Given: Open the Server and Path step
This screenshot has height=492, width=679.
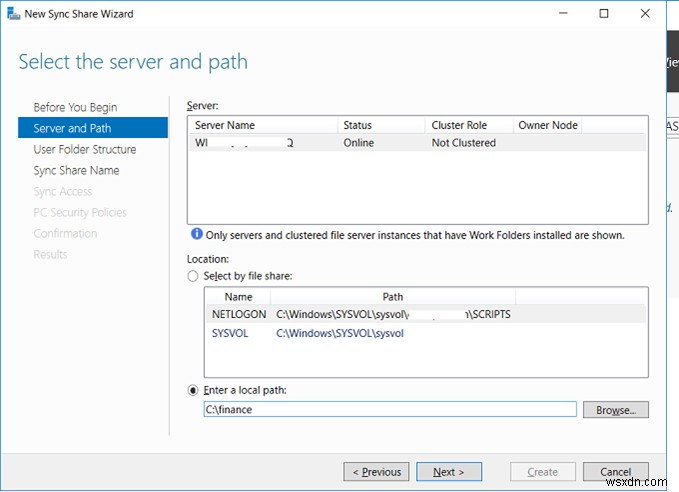Looking at the screenshot, I should click(72, 128).
